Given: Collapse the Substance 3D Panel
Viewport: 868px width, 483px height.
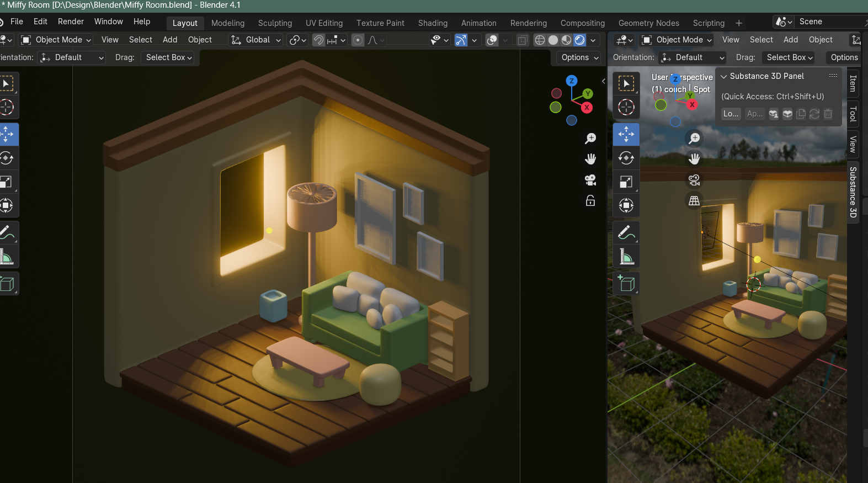Looking at the screenshot, I should coord(724,77).
